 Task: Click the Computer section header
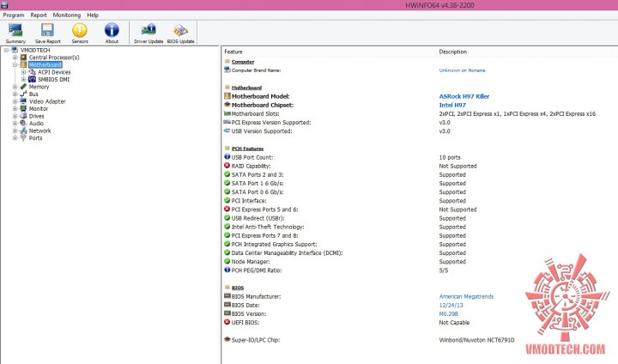243,62
